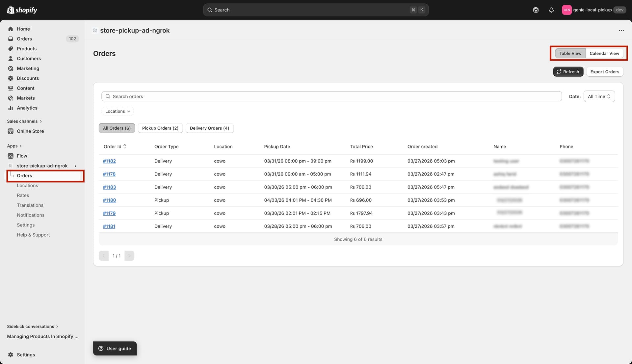Navigate to Marketing in the sidebar
This screenshot has width=632, height=364.
28,68
